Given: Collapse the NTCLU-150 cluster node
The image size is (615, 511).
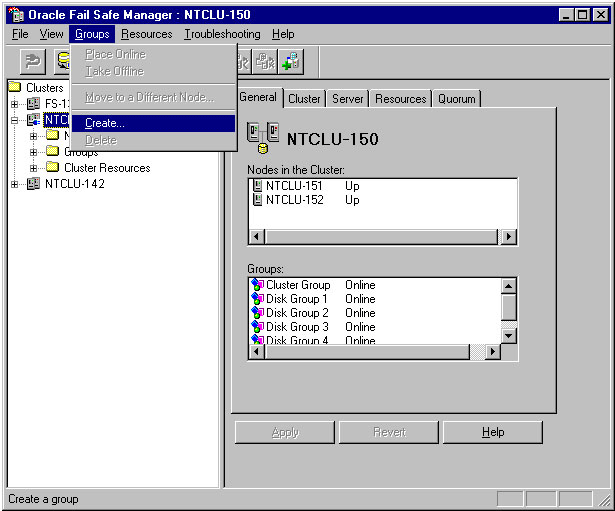Looking at the screenshot, I should tap(15, 120).
